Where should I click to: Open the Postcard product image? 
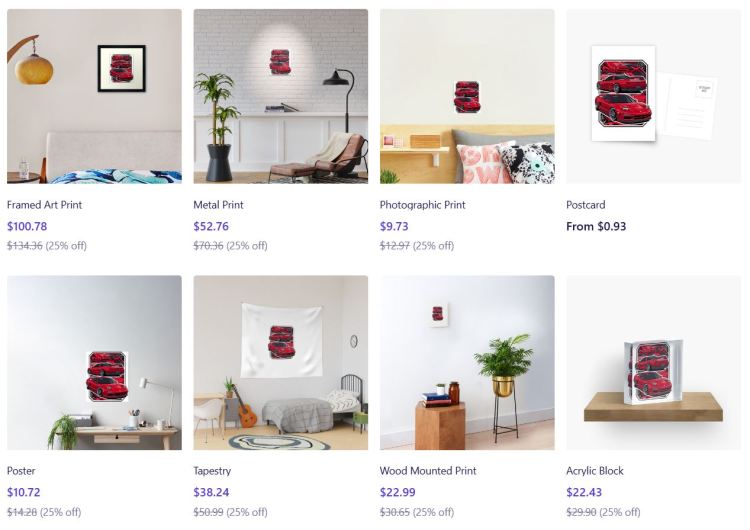click(x=654, y=96)
